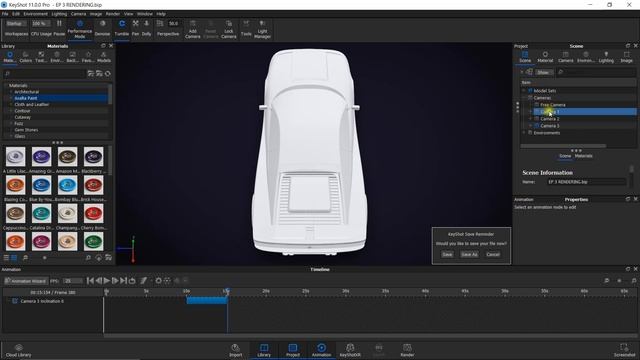Image resolution: width=640 pixels, height=360 pixels.
Task: Open the Lighting menu
Action: pyautogui.click(x=59, y=14)
